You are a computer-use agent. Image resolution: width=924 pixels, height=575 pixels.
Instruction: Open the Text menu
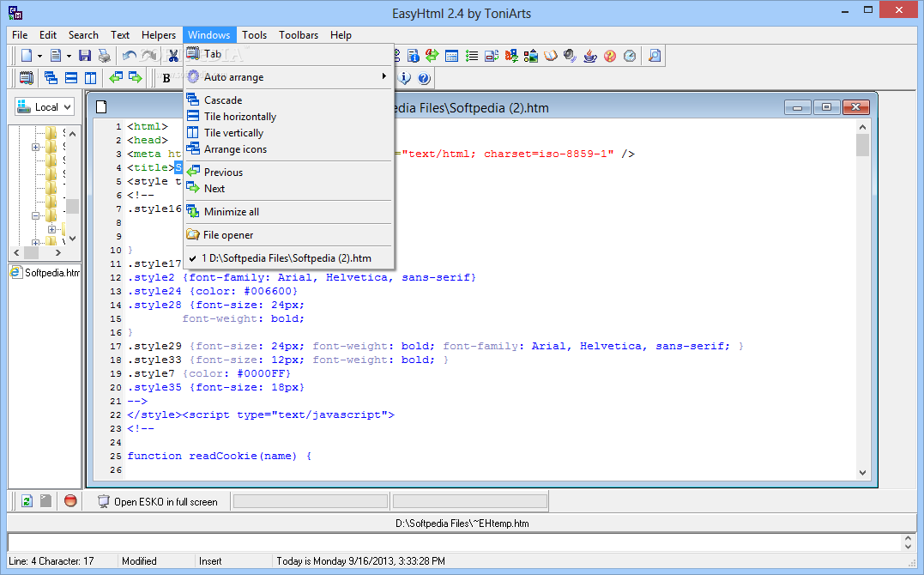119,35
